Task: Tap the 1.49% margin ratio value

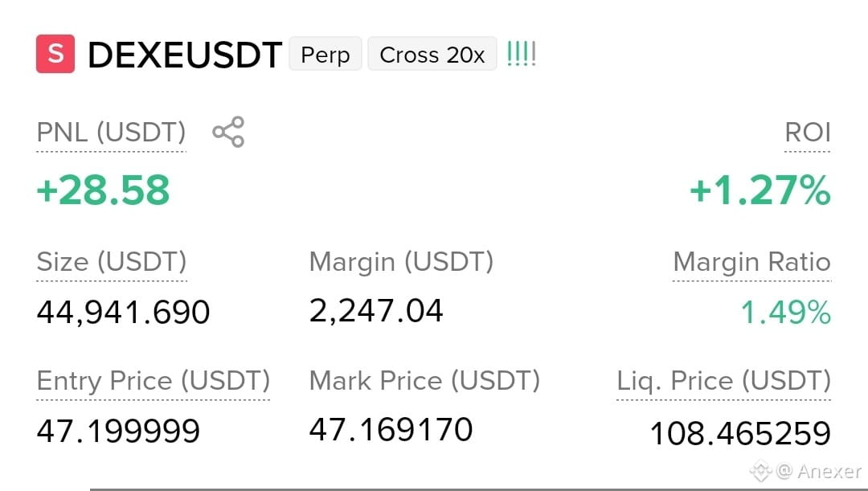Action: [x=786, y=313]
